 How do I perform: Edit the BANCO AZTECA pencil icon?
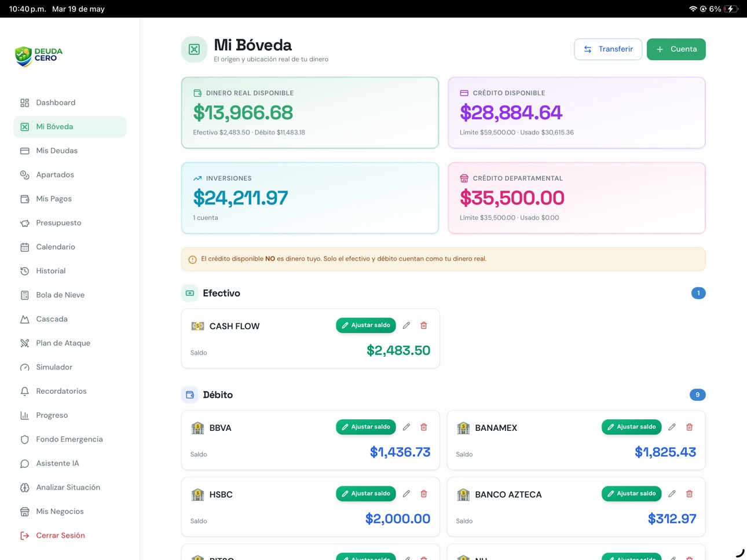coord(672,493)
